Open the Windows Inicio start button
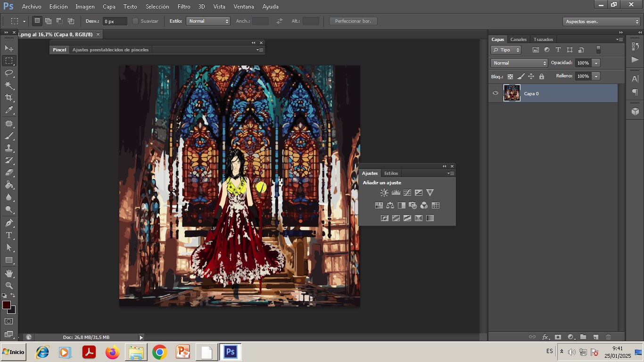 pyautogui.click(x=13, y=352)
